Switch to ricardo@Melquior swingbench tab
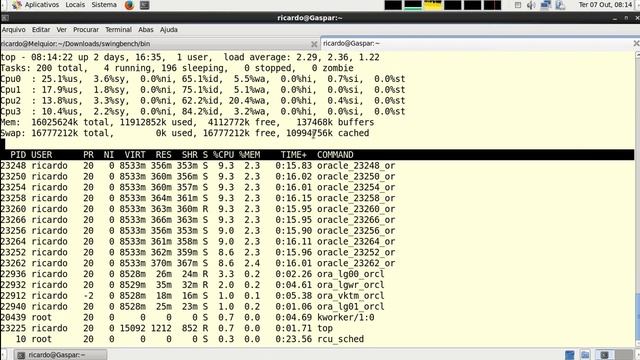640x360 pixels. (160, 44)
